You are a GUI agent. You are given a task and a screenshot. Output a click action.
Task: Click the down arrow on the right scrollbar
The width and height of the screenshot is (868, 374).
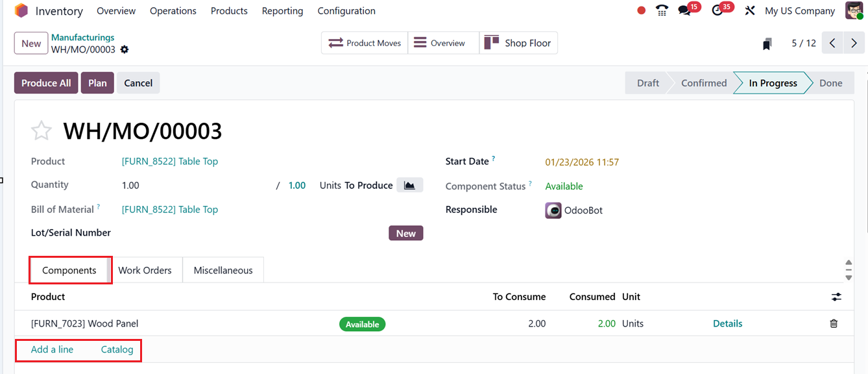pos(849,278)
